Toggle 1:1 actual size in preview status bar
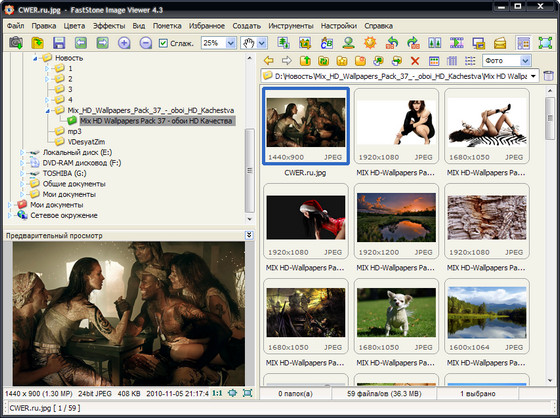 217,393
